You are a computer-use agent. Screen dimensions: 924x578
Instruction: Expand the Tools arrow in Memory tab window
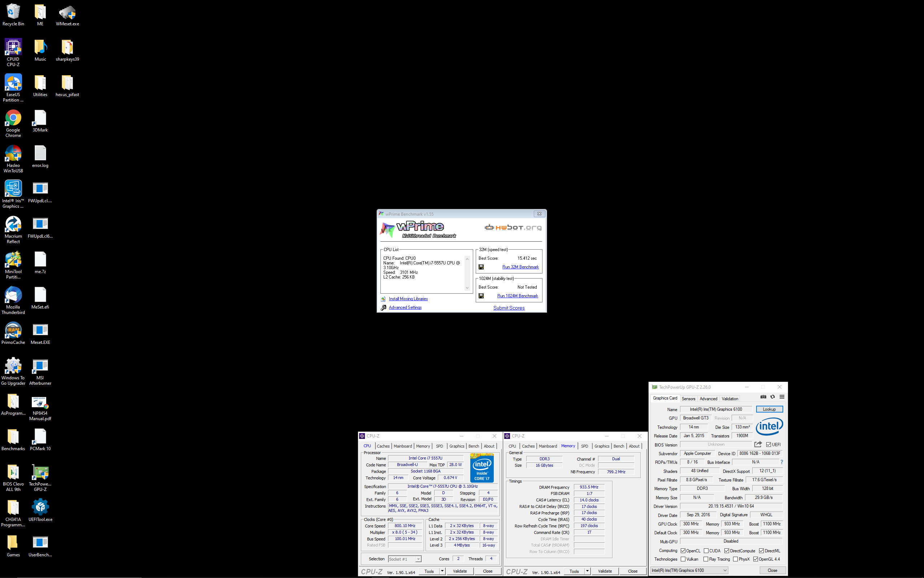coord(587,571)
